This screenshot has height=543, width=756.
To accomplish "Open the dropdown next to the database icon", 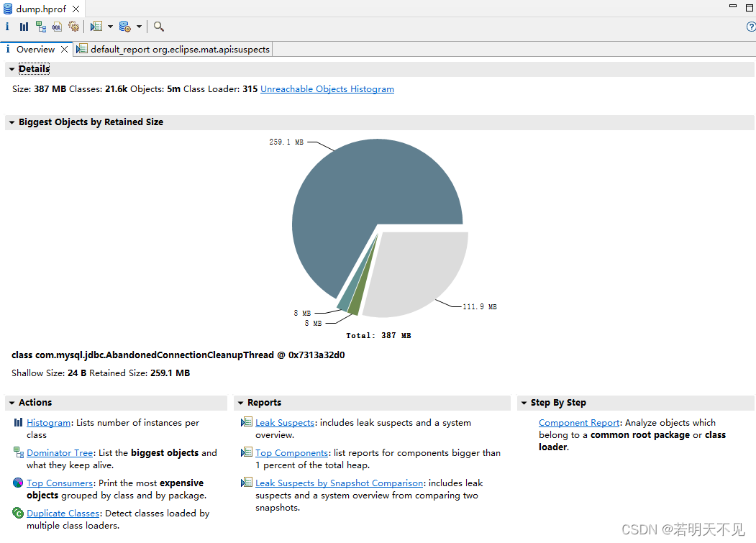I will (138, 27).
